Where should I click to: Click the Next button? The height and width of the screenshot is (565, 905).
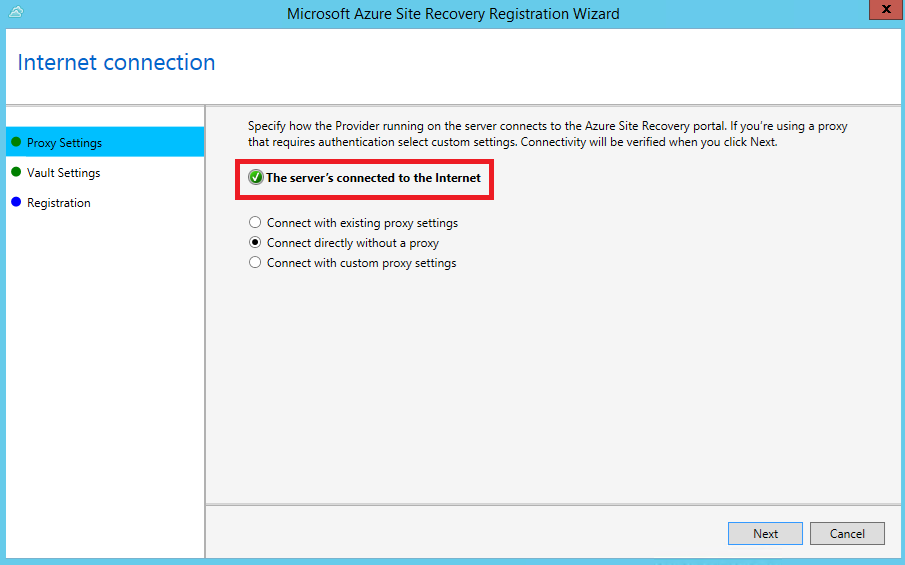(765, 534)
